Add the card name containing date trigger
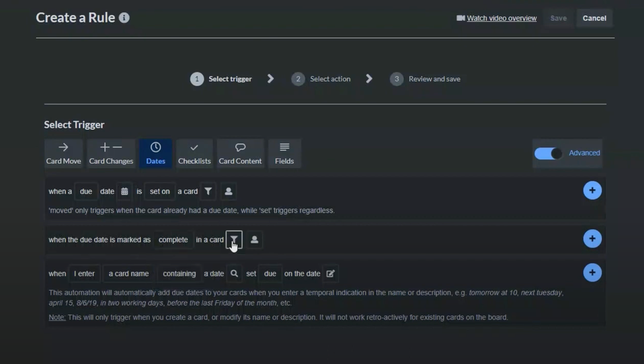The height and width of the screenshot is (364, 644). point(592,272)
